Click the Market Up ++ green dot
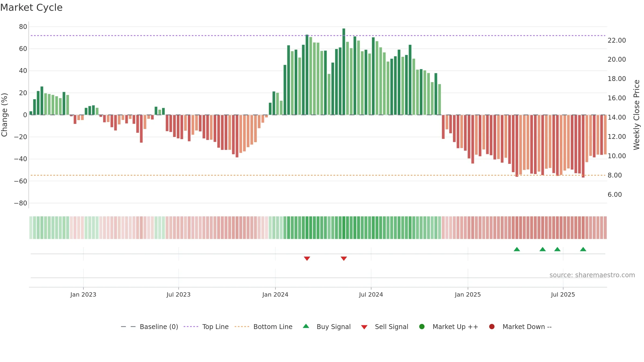The image size is (644, 362). coord(422,327)
